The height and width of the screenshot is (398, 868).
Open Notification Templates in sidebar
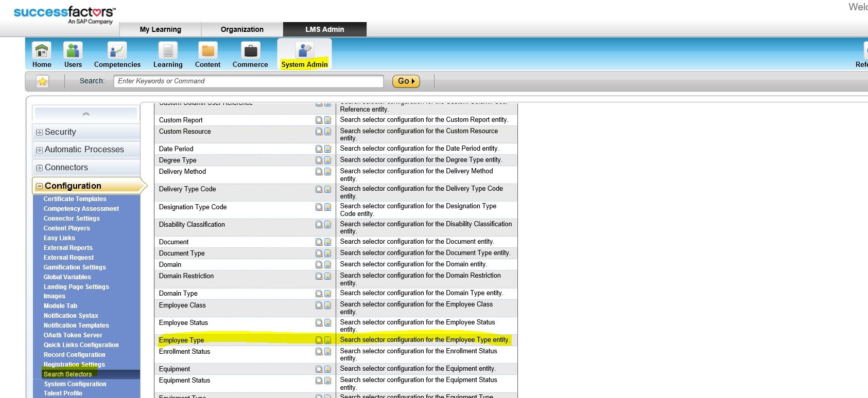pos(76,325)
